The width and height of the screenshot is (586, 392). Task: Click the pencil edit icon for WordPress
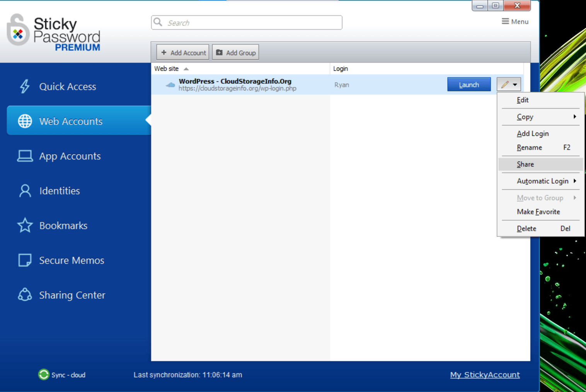505,84
